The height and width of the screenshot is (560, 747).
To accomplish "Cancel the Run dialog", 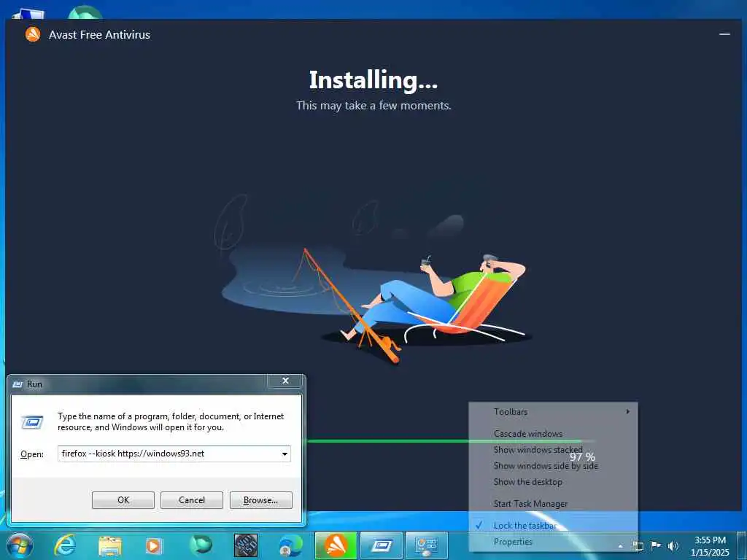I will coord(192,500).
